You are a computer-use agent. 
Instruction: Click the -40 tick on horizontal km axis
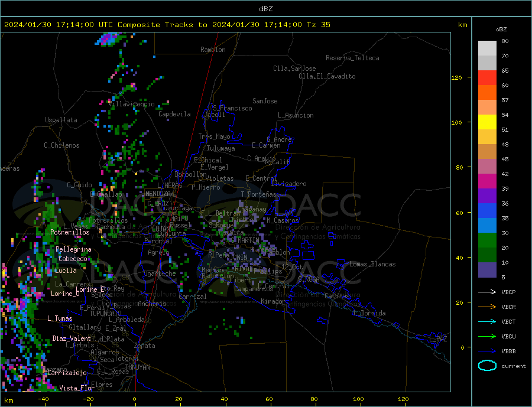[43, 399]
